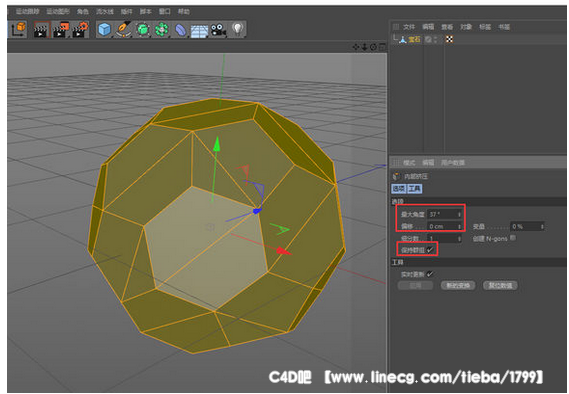Open the Spline Pen tool
The width and height of the screenshot is (569, 394).
pyautogui.click(x=123, y=29)
